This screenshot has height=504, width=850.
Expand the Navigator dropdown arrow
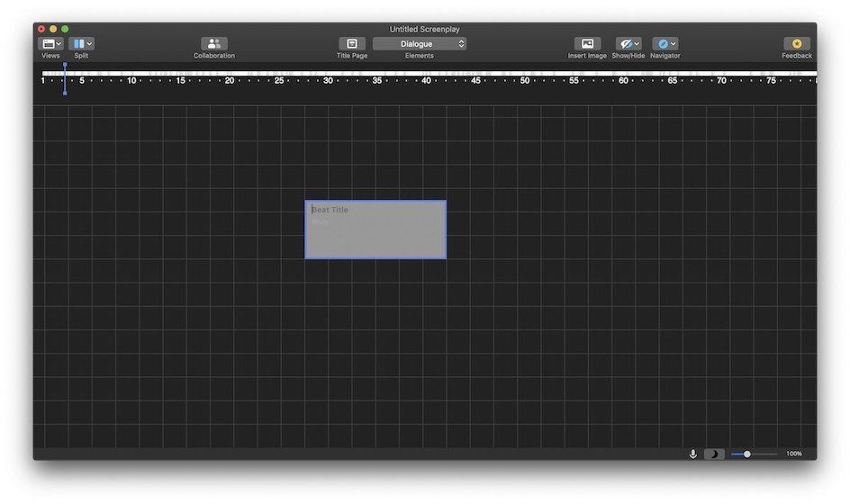tap(673, 43)
